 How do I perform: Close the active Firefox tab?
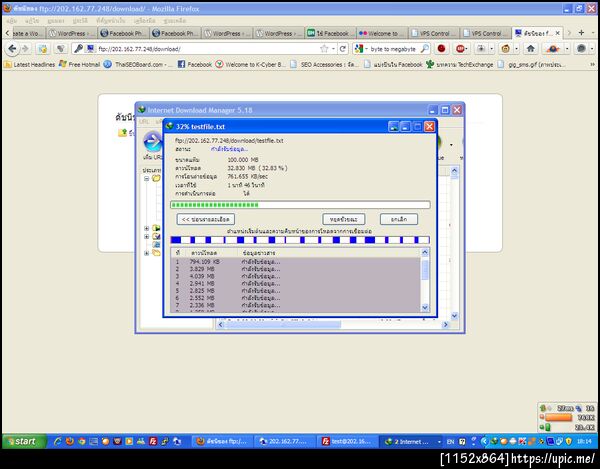(558, 33)
